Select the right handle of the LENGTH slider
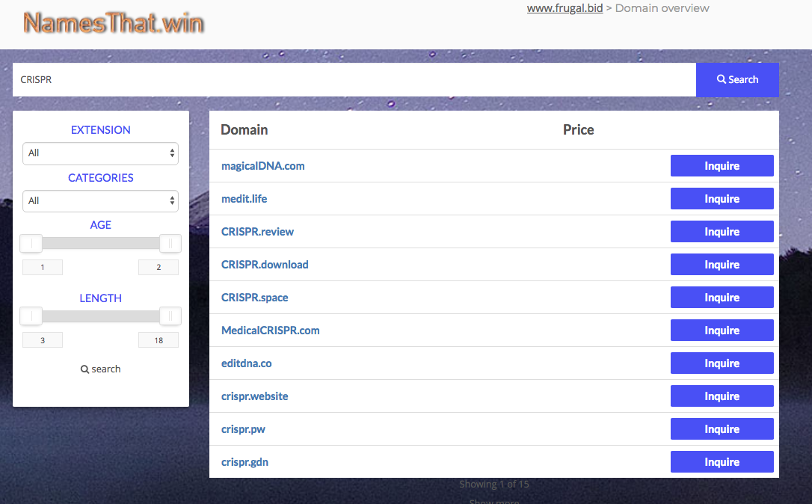This screenshot has height=504, width=812. click(170, 316)
